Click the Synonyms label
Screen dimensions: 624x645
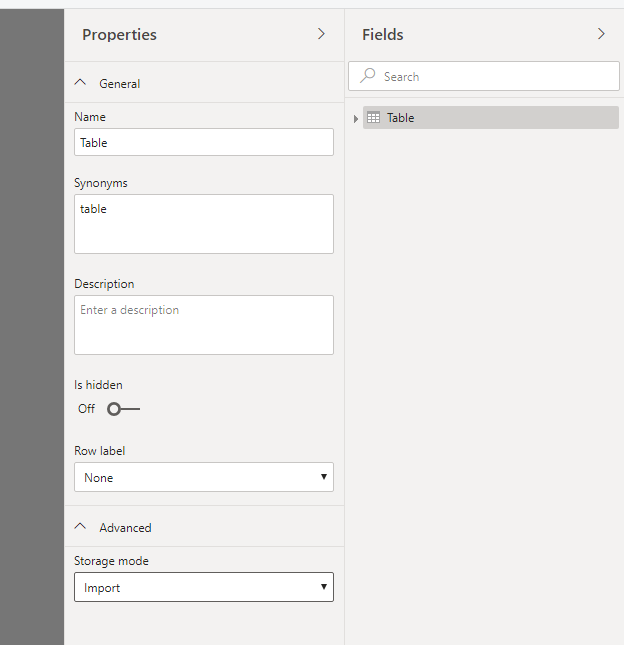point(101,183)
